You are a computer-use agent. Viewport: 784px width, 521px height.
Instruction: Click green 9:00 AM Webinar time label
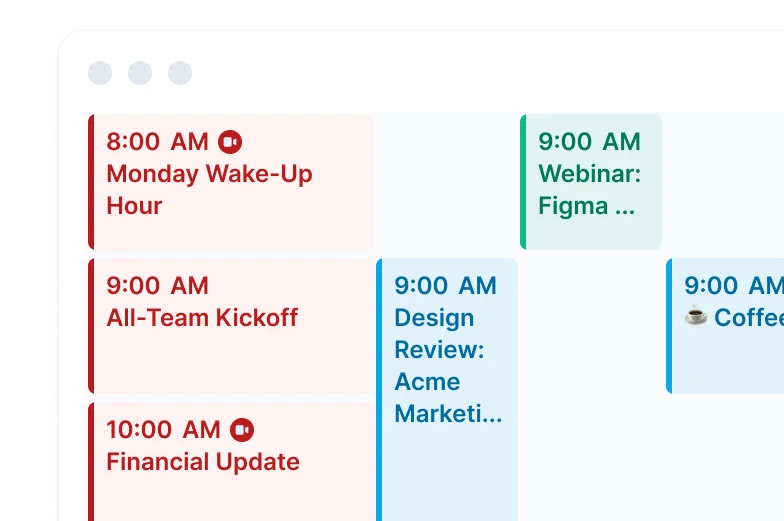pyautogui.click(x=590, y=142)
